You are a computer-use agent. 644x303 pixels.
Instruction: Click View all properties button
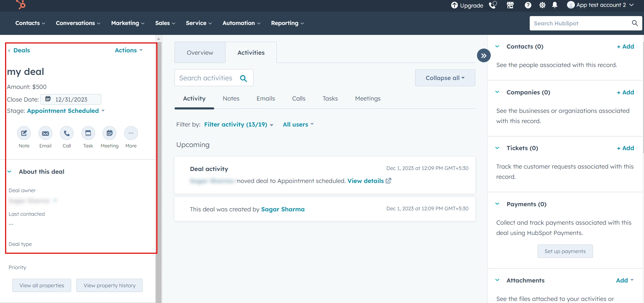point(42,286)
